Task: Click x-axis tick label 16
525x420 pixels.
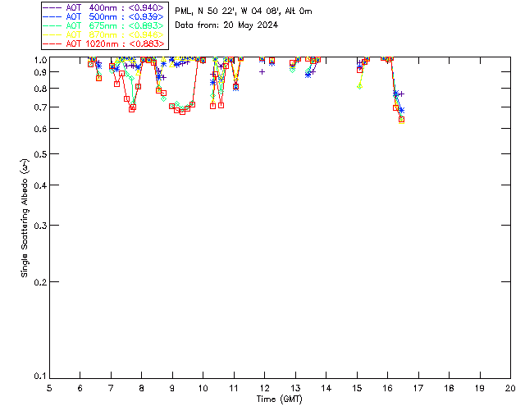Action: point(387,388)
